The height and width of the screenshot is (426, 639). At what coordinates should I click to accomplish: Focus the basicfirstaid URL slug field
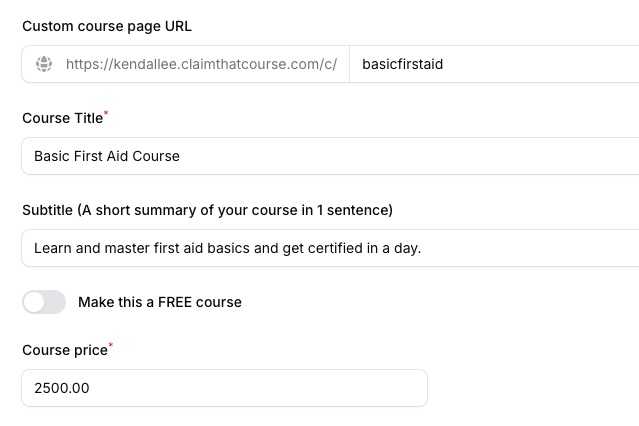(494, 64)
